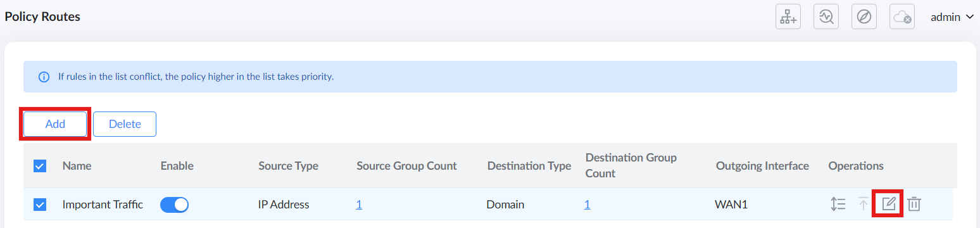Screen dimensions: 980x228
Task: Open the Source Group Count link 1
Action: [359, 205]
